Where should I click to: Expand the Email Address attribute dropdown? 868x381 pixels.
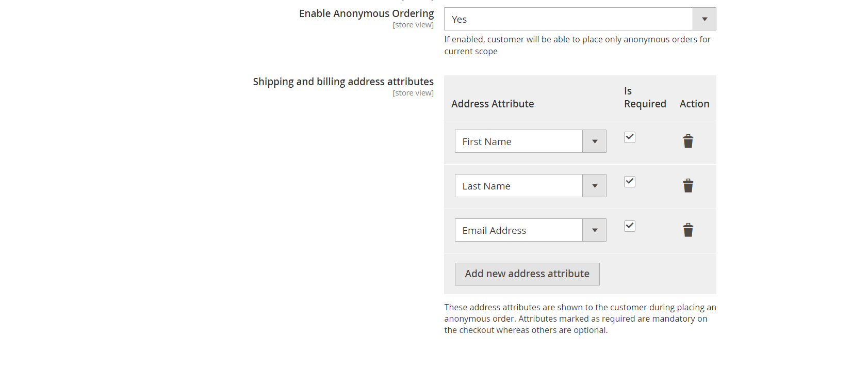tap(530, 230)
